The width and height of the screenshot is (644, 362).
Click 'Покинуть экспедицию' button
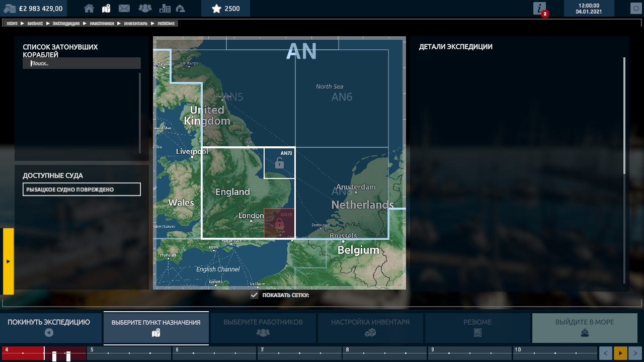coord(49,327)
